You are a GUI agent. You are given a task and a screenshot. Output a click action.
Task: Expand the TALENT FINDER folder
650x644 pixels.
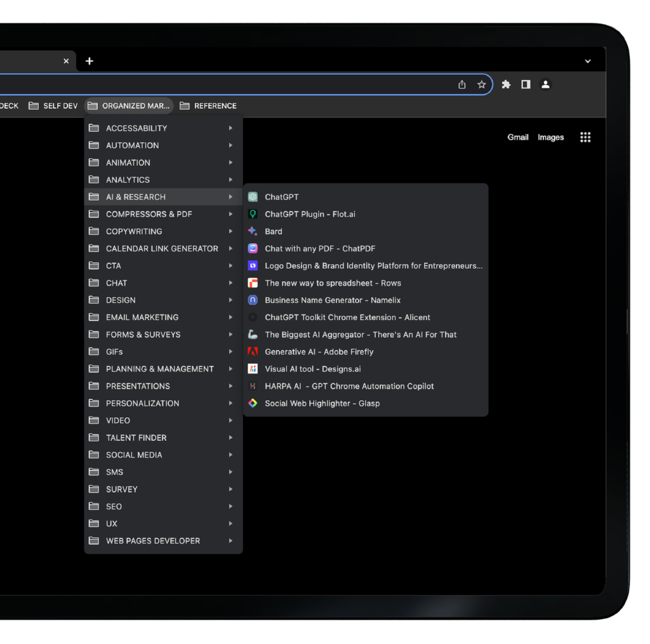(x=163, y=438)
